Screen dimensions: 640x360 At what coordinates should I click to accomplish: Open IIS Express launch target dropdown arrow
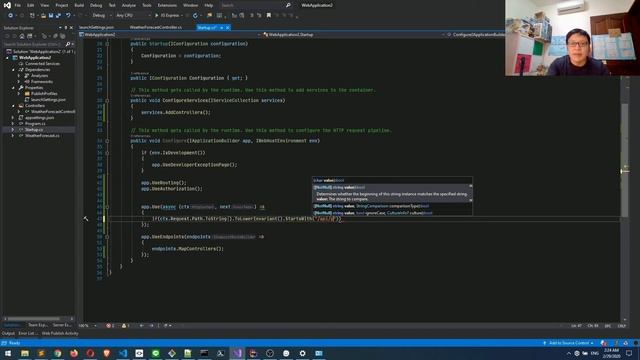point(182,16)
